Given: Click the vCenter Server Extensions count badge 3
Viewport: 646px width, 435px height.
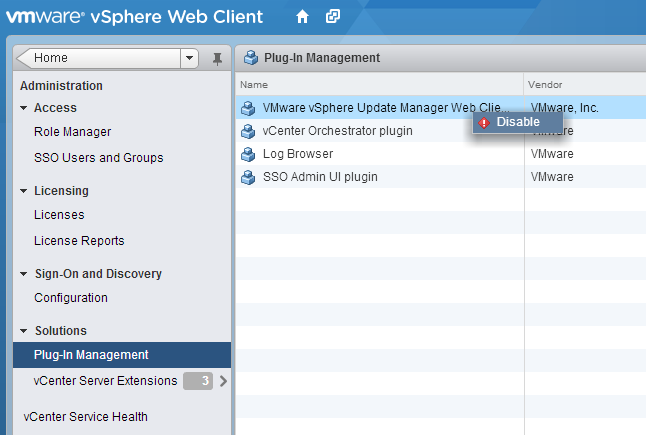Looking at the screenshot, I should click(x=198, y=381).
